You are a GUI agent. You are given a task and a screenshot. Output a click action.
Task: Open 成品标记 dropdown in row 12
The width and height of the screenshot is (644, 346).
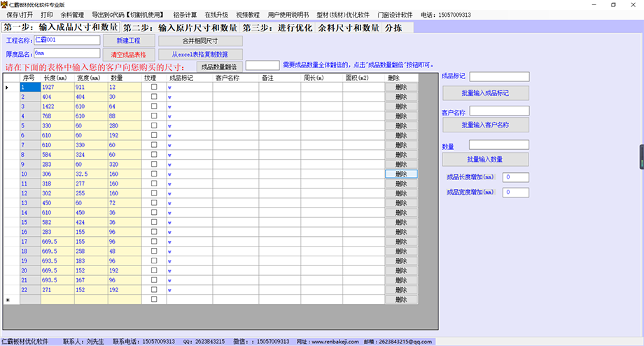(x=169, y=194)
